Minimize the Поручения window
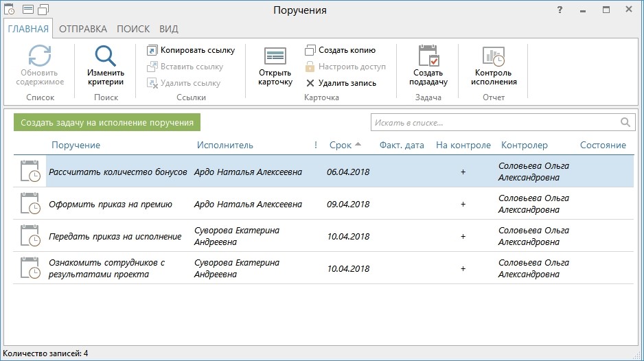644x361 pixels. [x=583, y=10]
